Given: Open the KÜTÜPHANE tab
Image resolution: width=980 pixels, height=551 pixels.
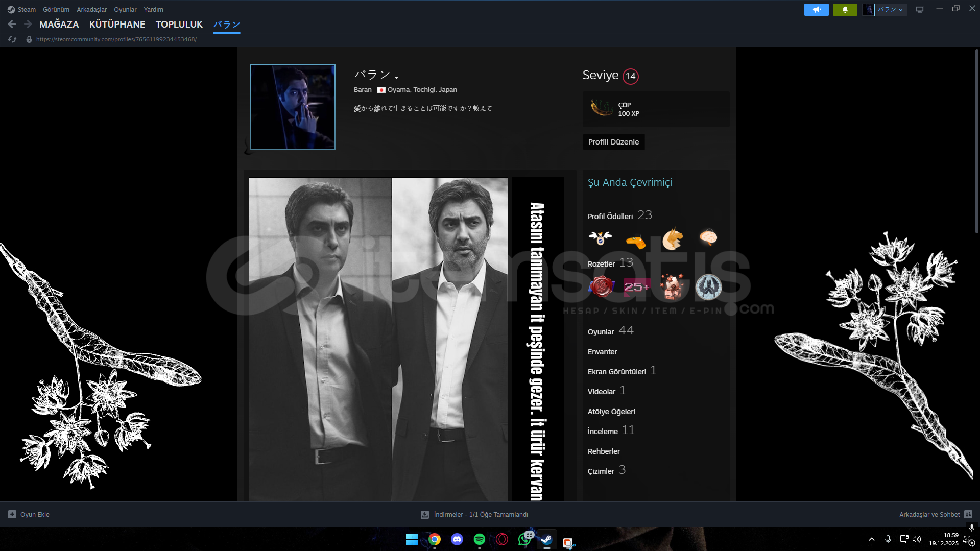Looking at the screenshot, I should pos(117,24).
